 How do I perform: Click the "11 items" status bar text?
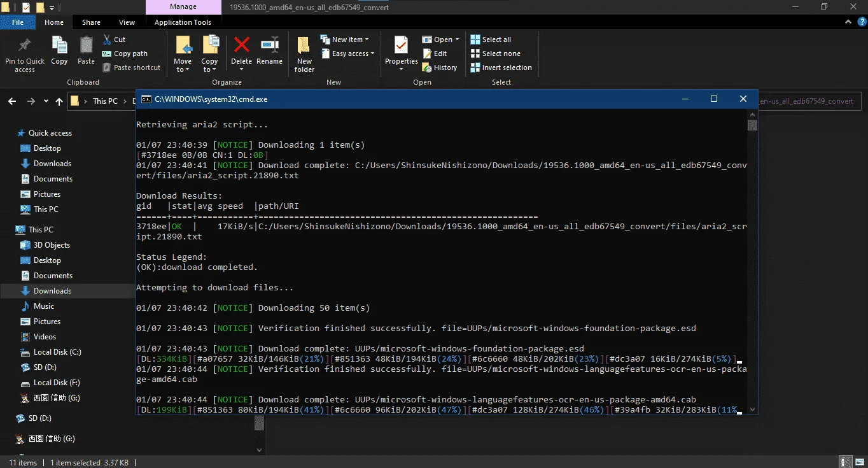[x=23, y=463]
